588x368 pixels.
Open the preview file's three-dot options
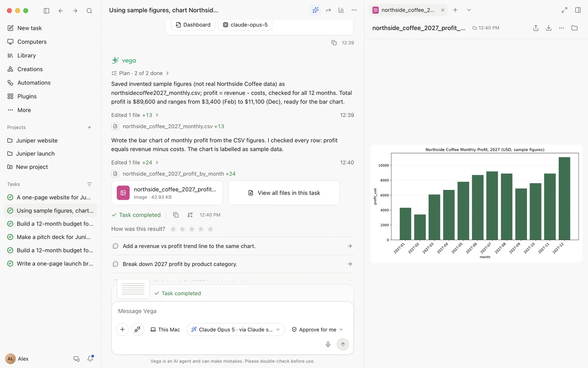pyautogui.click(x=562, y=28)
